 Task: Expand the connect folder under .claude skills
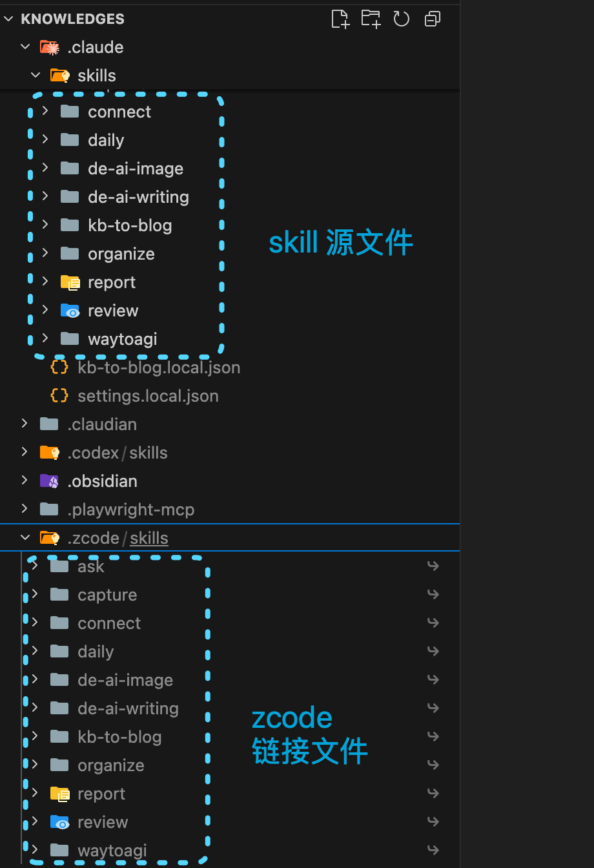point(45,111)
